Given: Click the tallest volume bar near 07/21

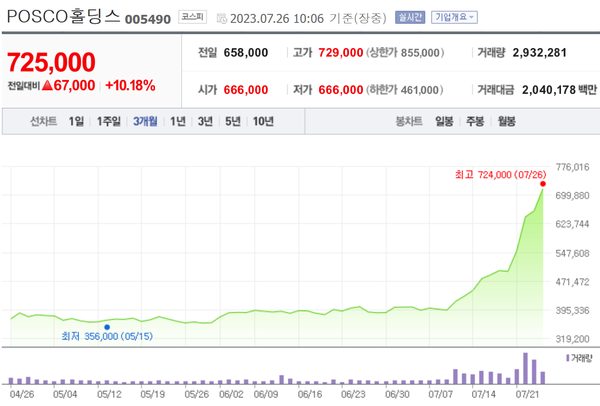Looking at the screenshot, I should click(525, 367).
